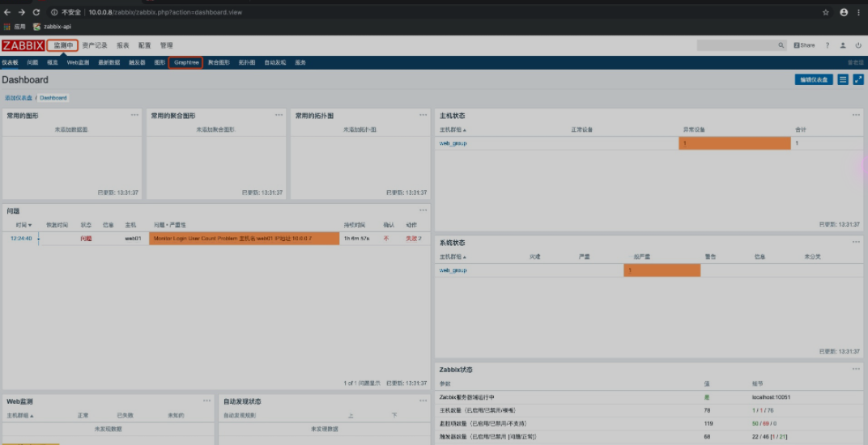Image resolution: width=868 pixels, height=445 pixels.
Task: Open the Zabbix状态 widget ellipsis menu
Action: click(x=856, y=369)
